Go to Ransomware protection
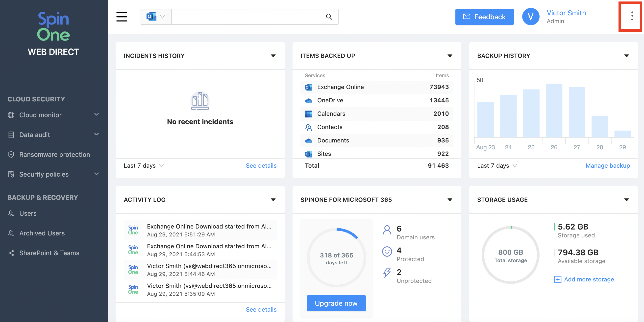Image resolution: width=644 pixels, height=322 pixels. point(54,154)
